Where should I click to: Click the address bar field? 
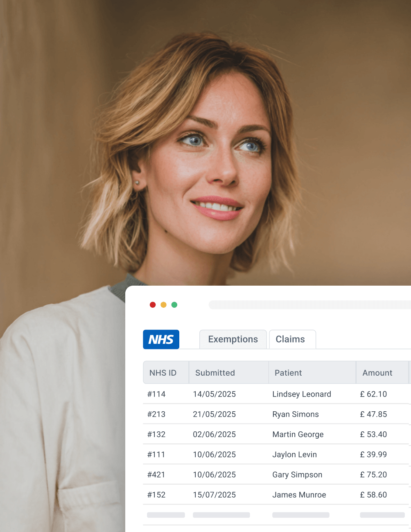coord(310,305)
